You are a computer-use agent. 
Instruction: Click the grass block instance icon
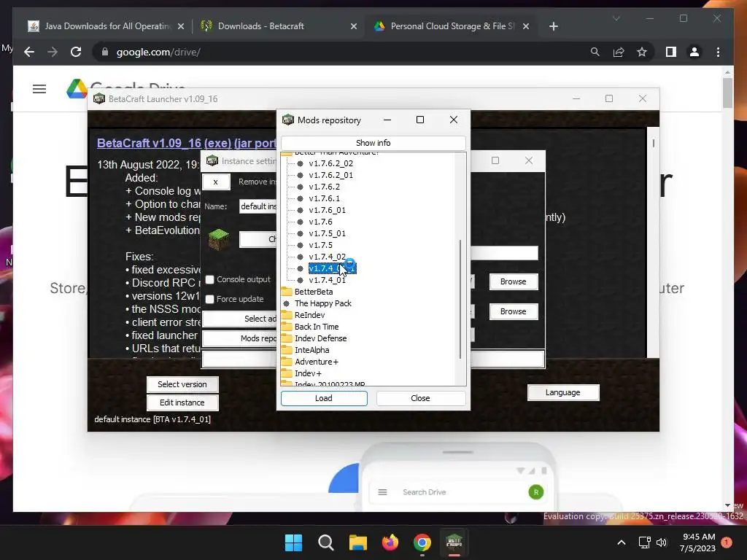tap(219, 239)
